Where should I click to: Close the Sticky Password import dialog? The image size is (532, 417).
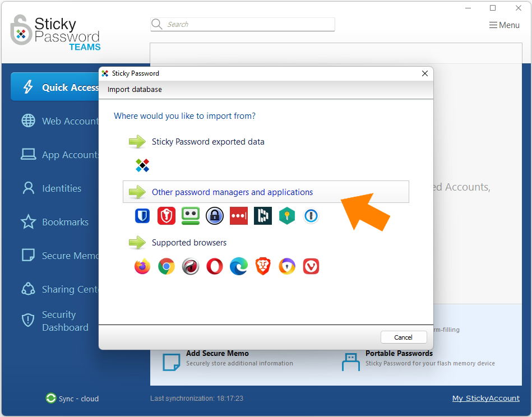(x=425, y=73)
